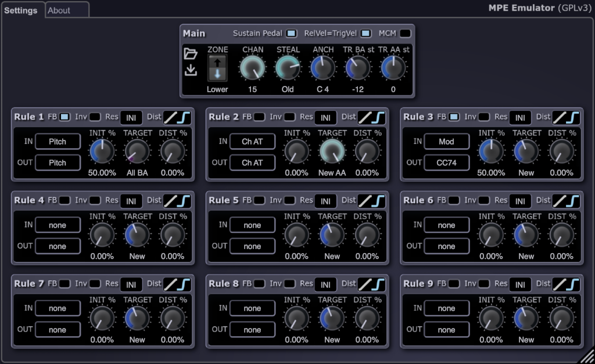Select the Settings tab
Screen dimensions: 595x364
[x=21, y=10]
